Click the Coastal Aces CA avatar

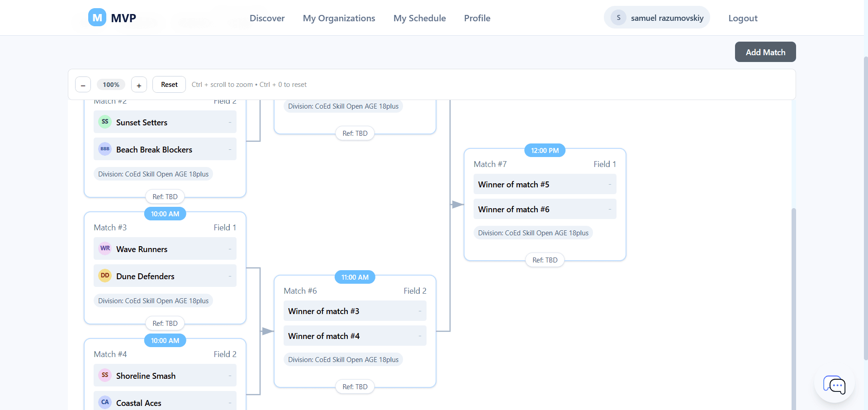[104, 402]
